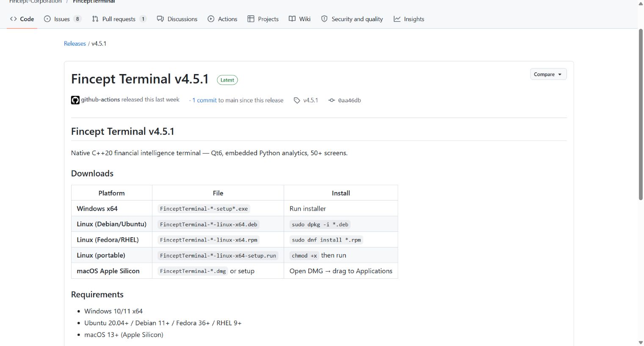Open the github-actions author link
The height and width of the screenshot is (346, 644).
(x=100, y=100)
